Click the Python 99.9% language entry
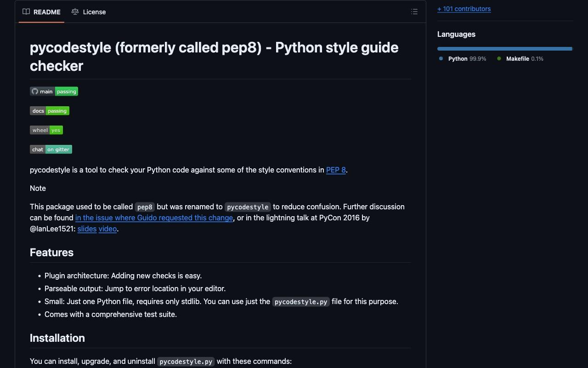Viewport: 588px width, 368px height. [x=463, y=59]
